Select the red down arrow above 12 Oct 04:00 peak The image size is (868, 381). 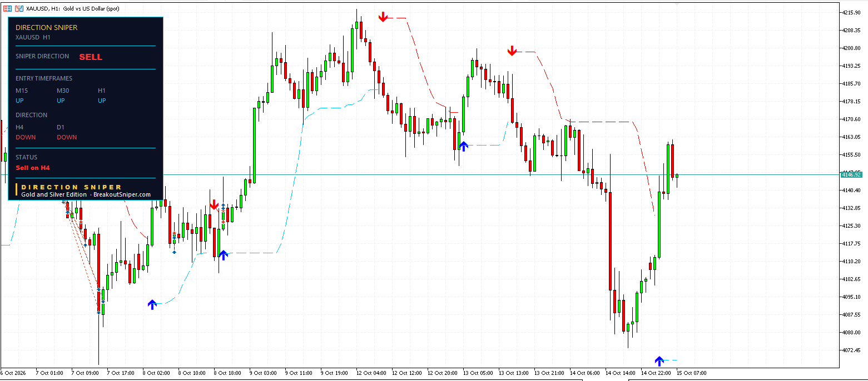click(x=383, y=17)
